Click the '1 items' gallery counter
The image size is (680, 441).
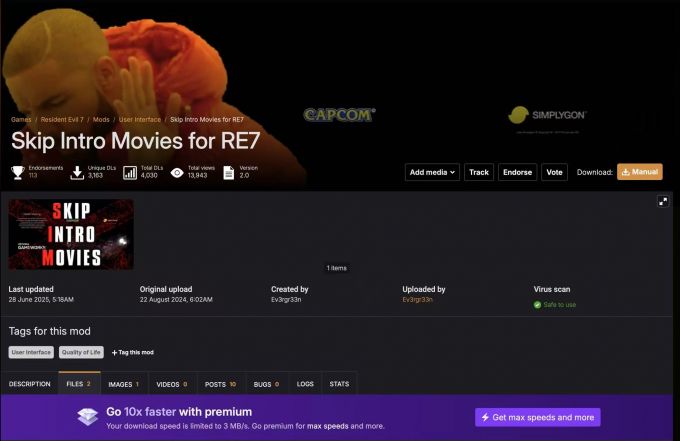coord(337,268)
